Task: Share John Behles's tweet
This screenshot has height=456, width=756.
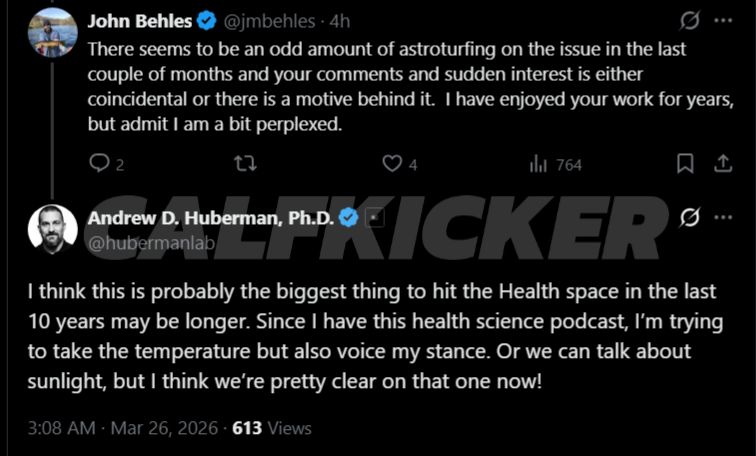Action: 722,163
